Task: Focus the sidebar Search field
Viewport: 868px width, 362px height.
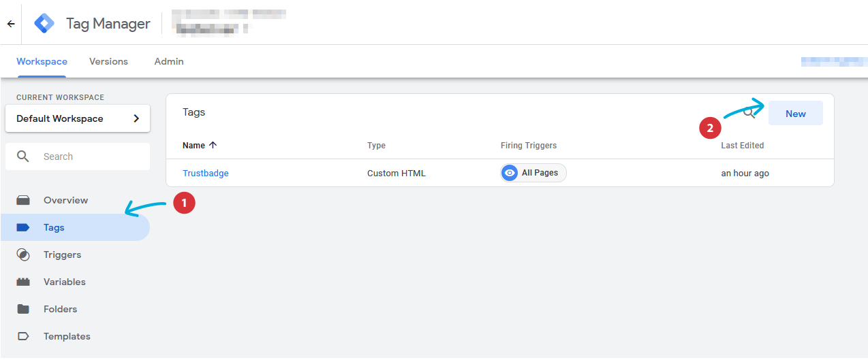Action: (78, 157)
